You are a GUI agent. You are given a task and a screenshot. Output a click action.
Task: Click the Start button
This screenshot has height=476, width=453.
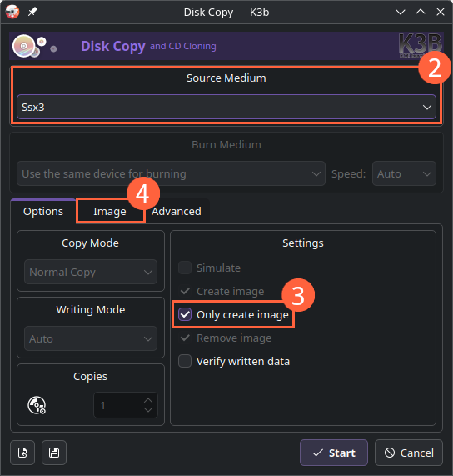pos(334,453)
